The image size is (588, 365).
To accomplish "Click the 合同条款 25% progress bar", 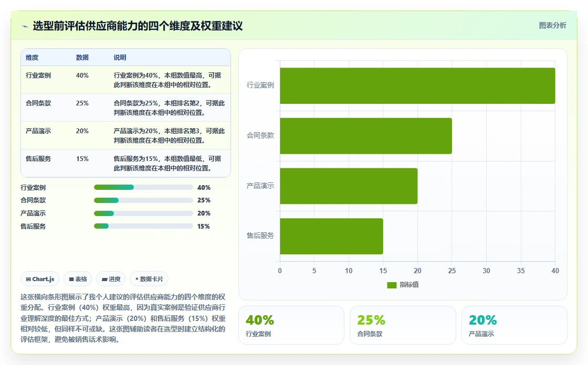I will 143,200.
